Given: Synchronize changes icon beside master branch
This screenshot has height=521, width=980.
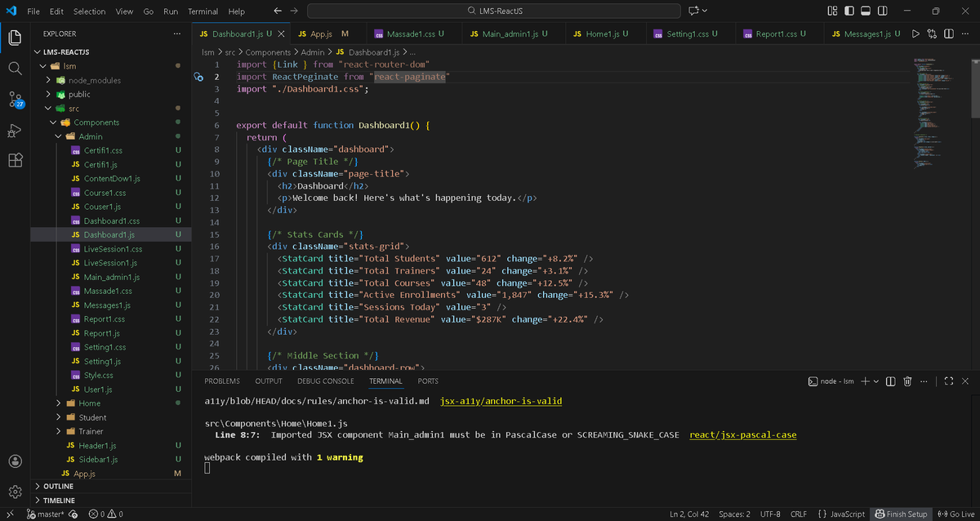Looking at the screenshot, I should [73, 514].
